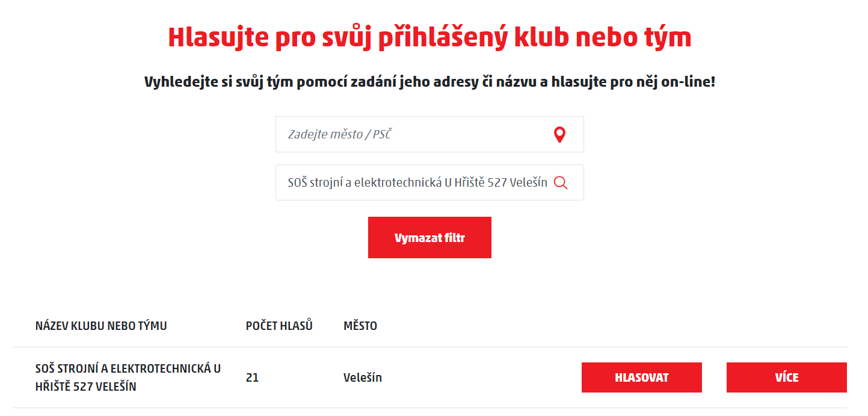868x416 pixels.
Task: Select the club row 'SOŠ STROJNÍ A ELEKTROTECHNICKÁ'
Action: tap(128, 377)
